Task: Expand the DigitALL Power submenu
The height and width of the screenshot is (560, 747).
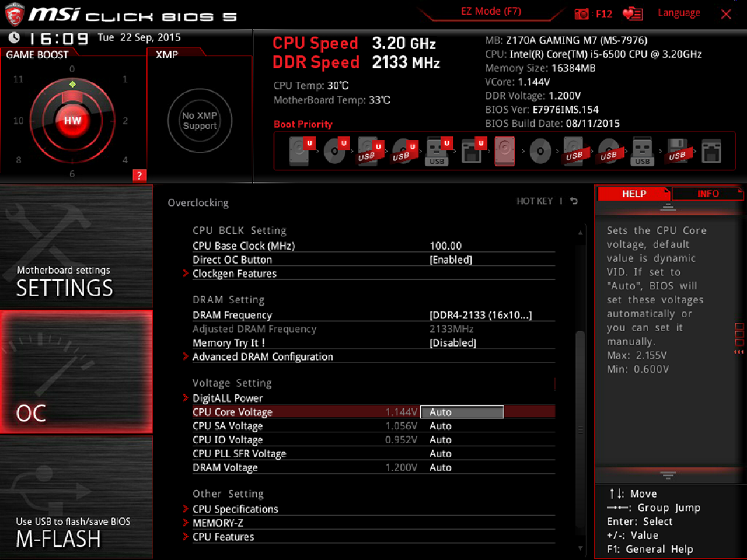Action: click(x=228, y=398)
